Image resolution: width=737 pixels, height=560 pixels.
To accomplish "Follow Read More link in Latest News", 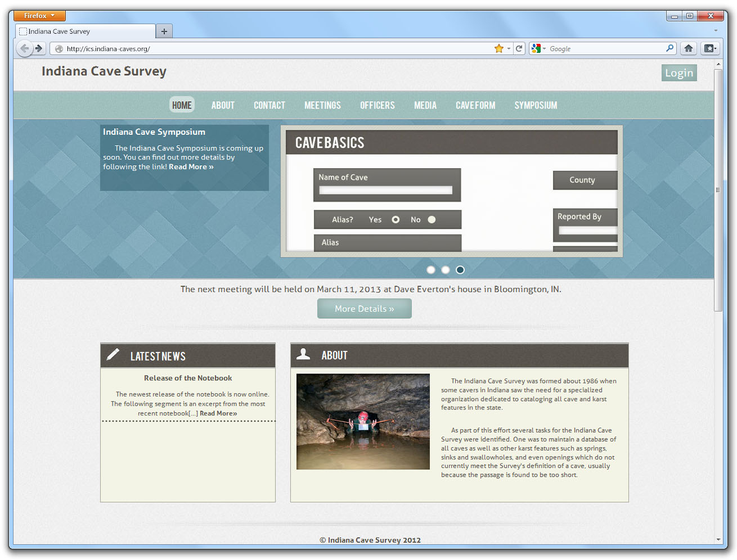I will tap(218, 413).
